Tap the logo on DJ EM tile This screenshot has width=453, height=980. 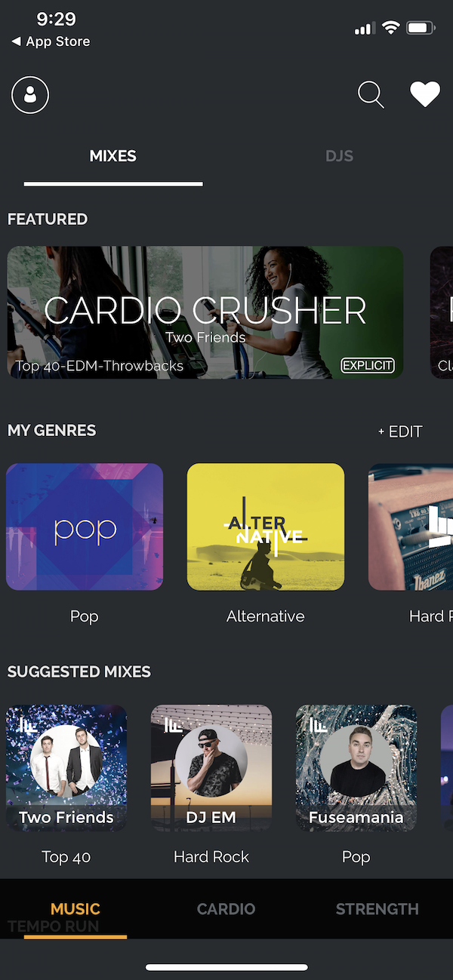coord(173,726)
